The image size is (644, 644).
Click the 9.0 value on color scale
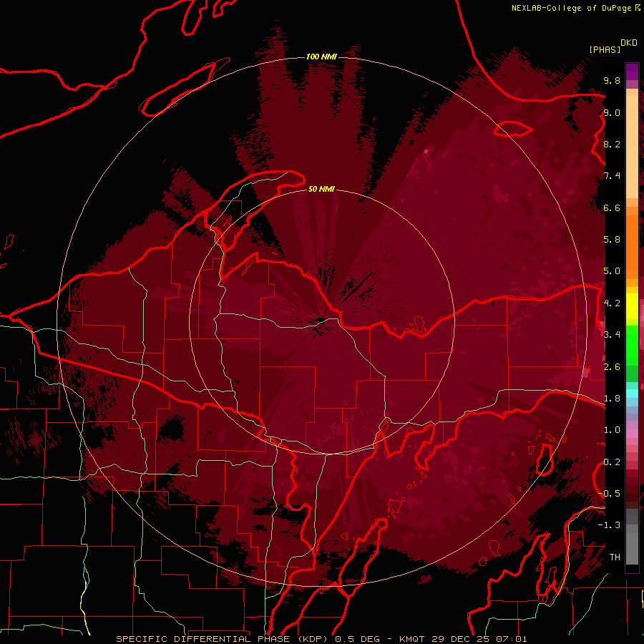612,112
